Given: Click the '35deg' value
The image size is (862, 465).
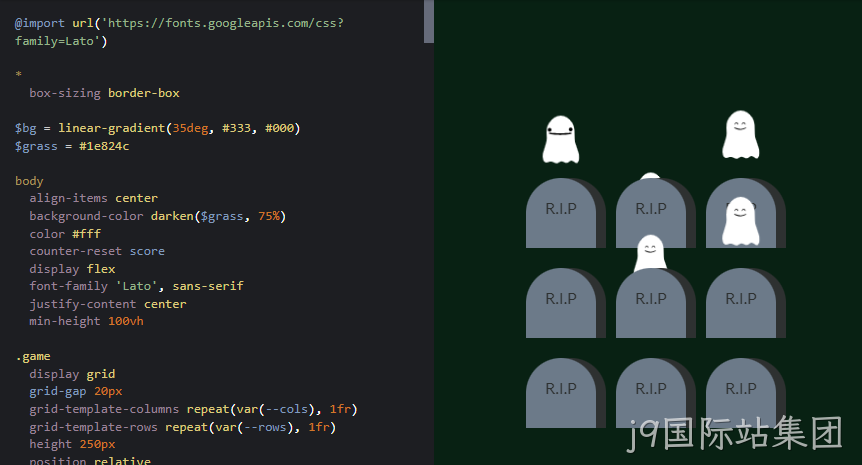Looking at the screenshot, I should (x=190, y=128).
